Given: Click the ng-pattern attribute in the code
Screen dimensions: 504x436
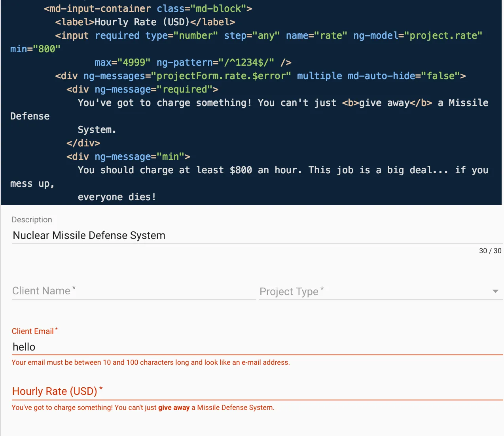Looking at the screenshot, I should (215, 63).
